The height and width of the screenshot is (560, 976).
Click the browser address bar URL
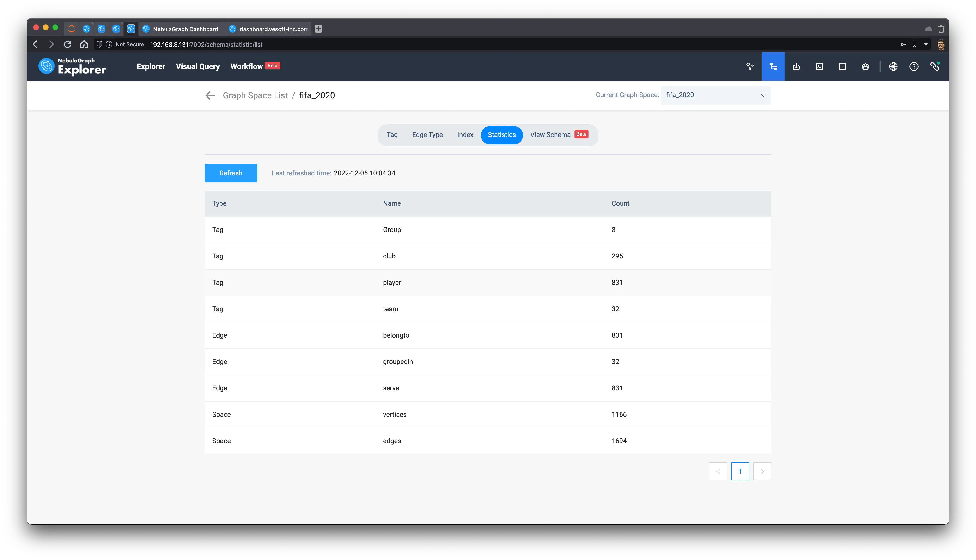(206, 45)
